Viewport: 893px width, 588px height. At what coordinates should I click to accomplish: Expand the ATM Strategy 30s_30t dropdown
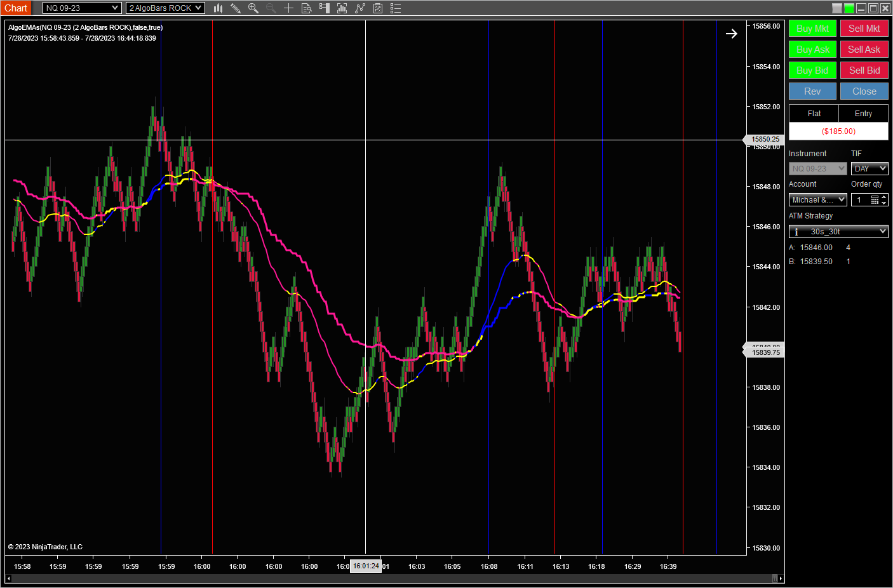[838, 232]
